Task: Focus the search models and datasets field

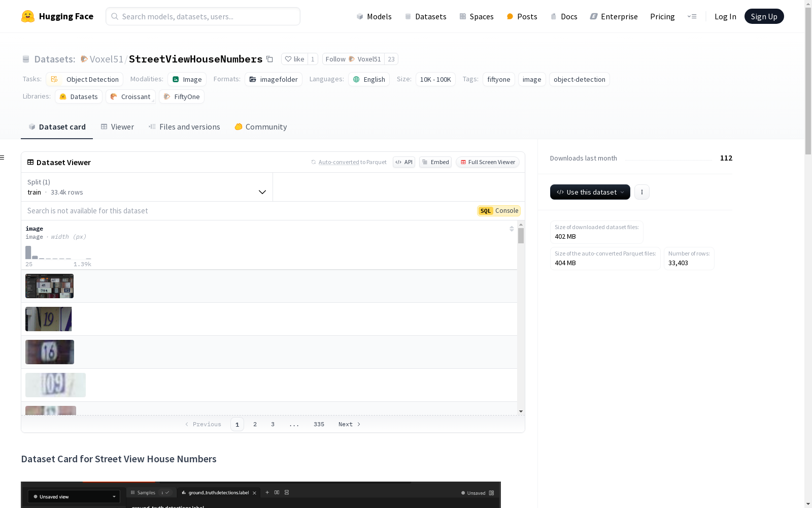Action: (203, 16)
